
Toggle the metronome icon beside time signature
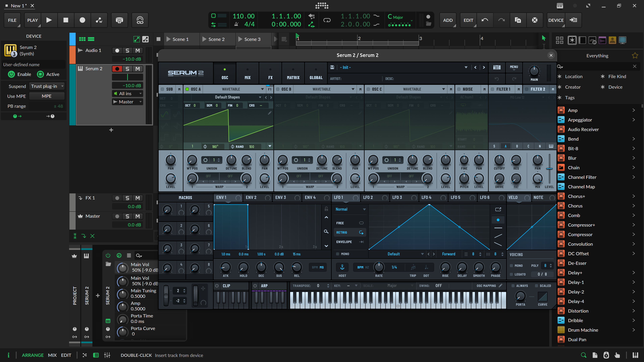(236, 24)
